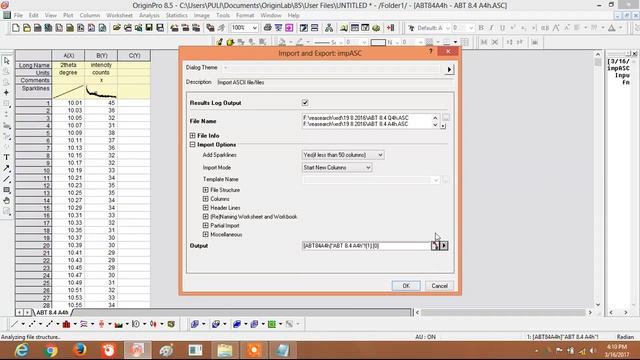This screenshot has width=640, height=360.
Task: Open the Worksheet menu
Action: 119,16
